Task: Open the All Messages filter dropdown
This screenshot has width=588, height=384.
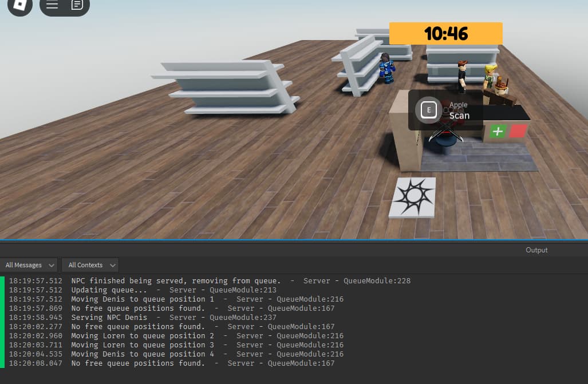Action: [x=29, y=265]
